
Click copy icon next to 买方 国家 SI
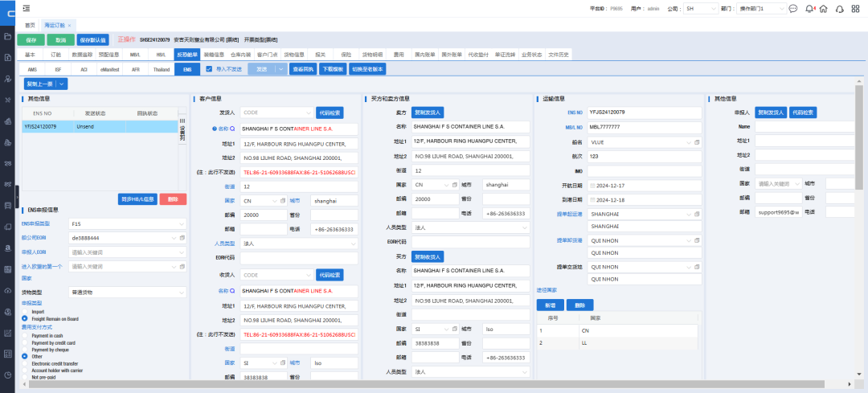click(x=454, y=329)
